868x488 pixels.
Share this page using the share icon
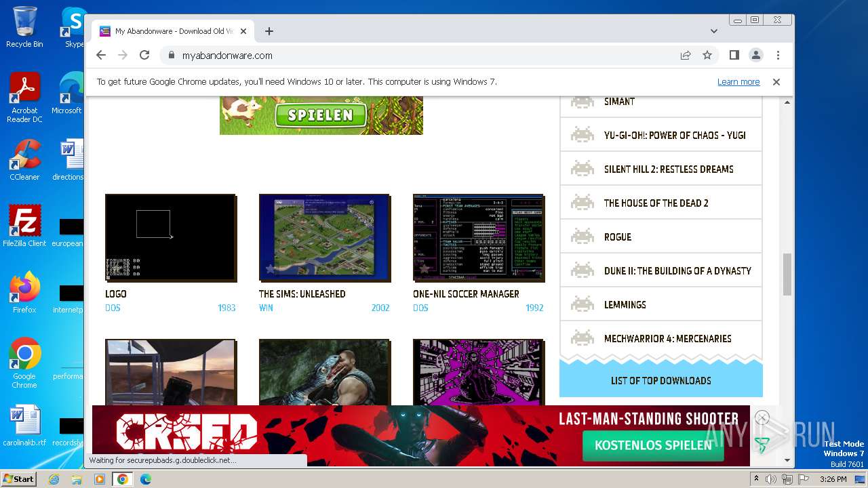point(686,56)
